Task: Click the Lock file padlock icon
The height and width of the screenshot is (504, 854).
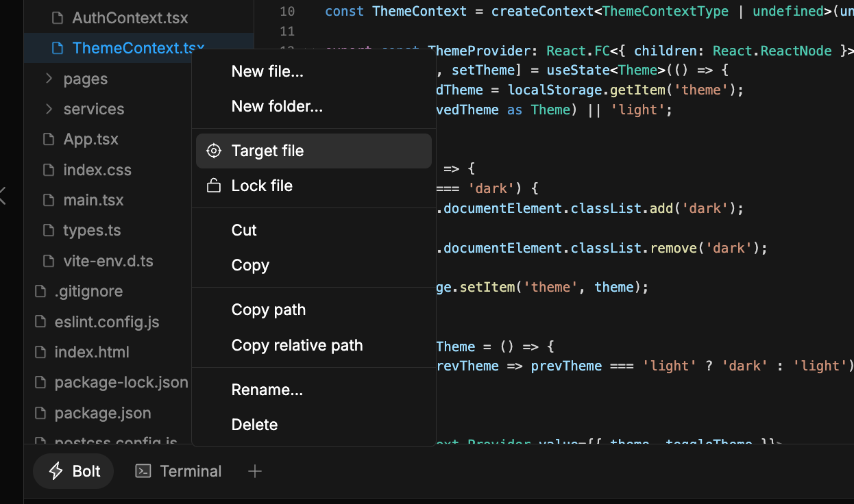Action: point(213,185)
